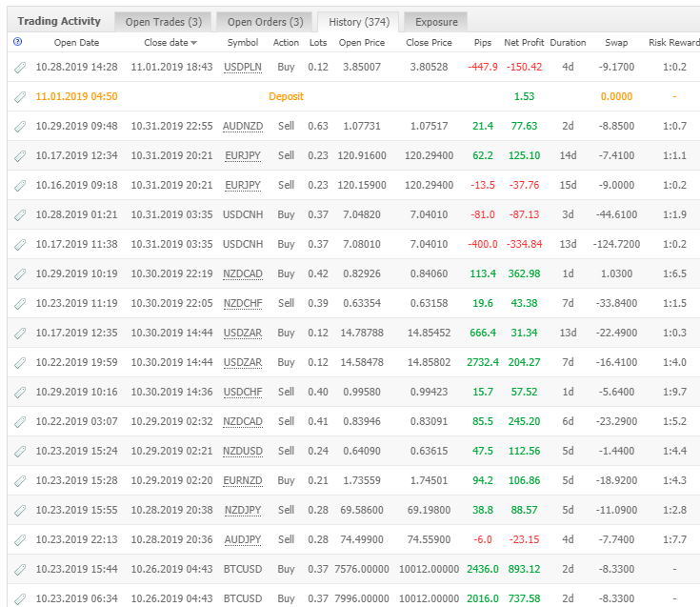The height and width of the screenshot is (607, 700).
Task: Click net profit value -334.84
Action: pyautogui.click(x=524, y=244)
